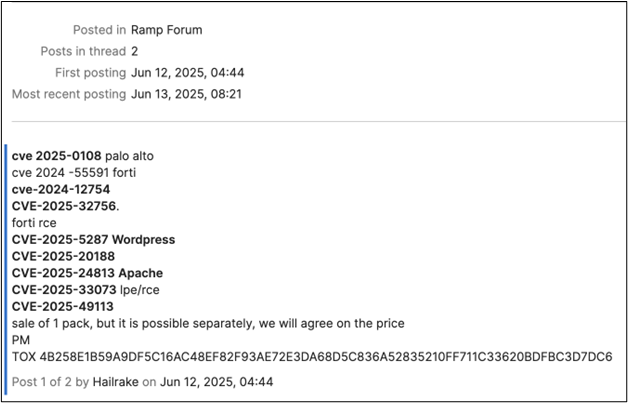Click the first posting date Jun 12, 2025, 04:44
The width and height of the screenshot is (628, 403).
pyautogui.click(x=187, y=73)
